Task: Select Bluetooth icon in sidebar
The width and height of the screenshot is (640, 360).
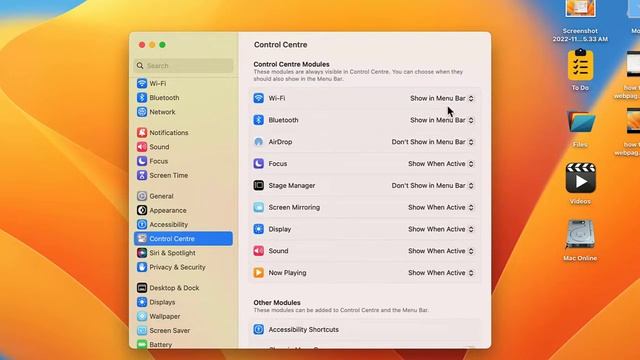Action: [142, 98]
